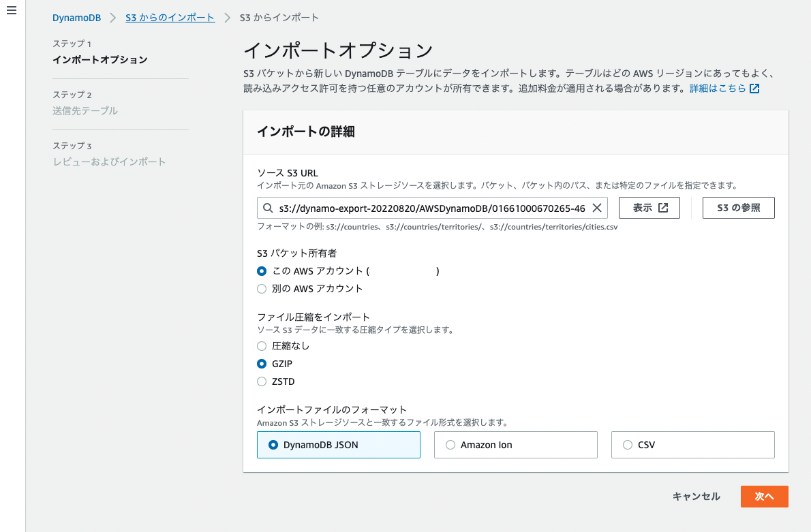Select この AWS アカウント bucket owner
Screen dimensions: 811x532
tap(261, 270)
